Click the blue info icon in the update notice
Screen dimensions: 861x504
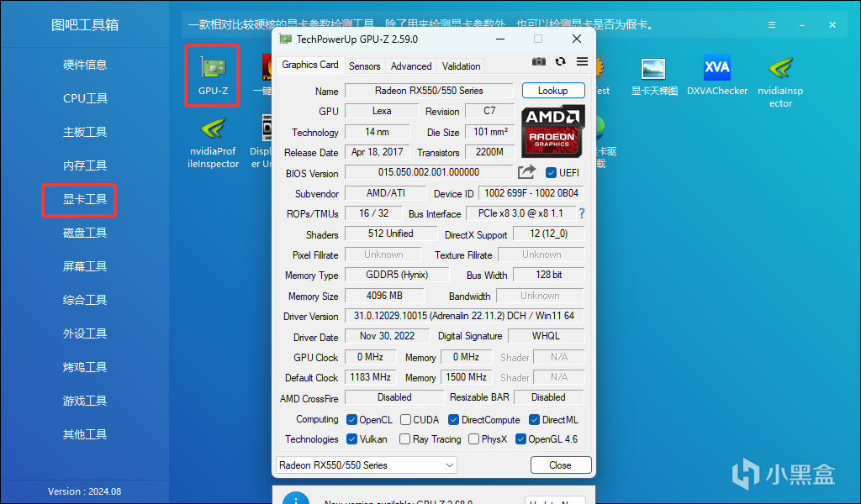click(296, 498)
